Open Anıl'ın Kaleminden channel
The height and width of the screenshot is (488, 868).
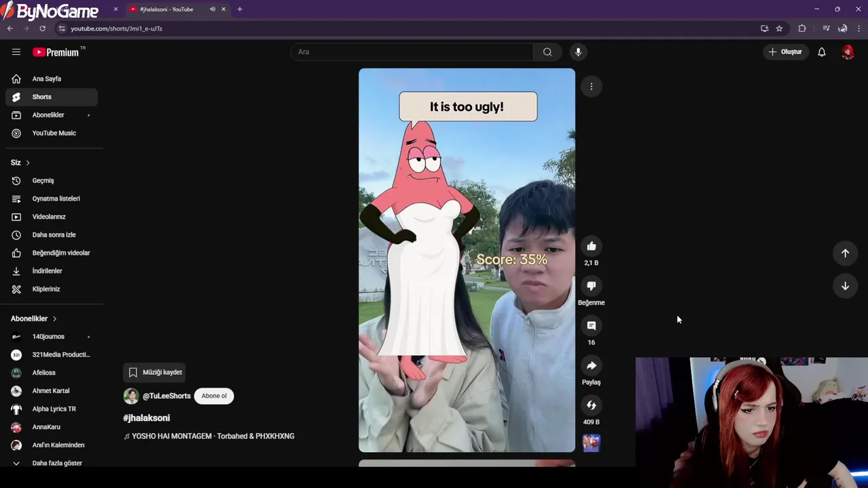tap(52, 445)
